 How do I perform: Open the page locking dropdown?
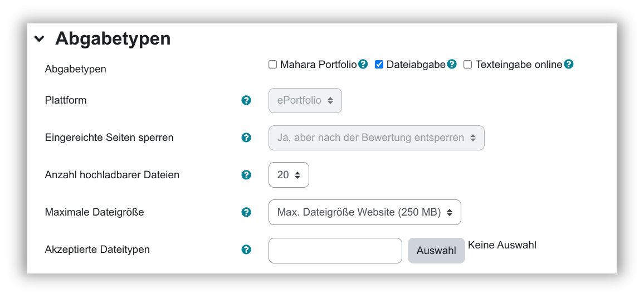pos(376,138)
